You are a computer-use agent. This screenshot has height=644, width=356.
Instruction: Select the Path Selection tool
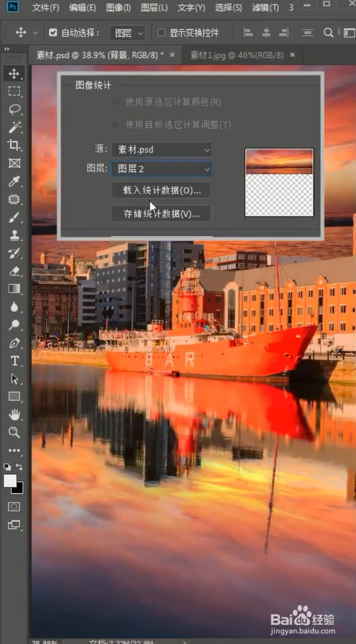(x=15, y=378)
